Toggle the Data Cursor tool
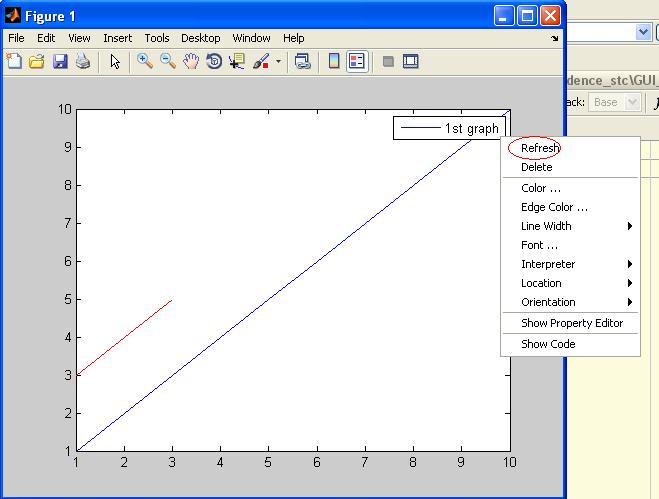 click(x=237, y=61)
